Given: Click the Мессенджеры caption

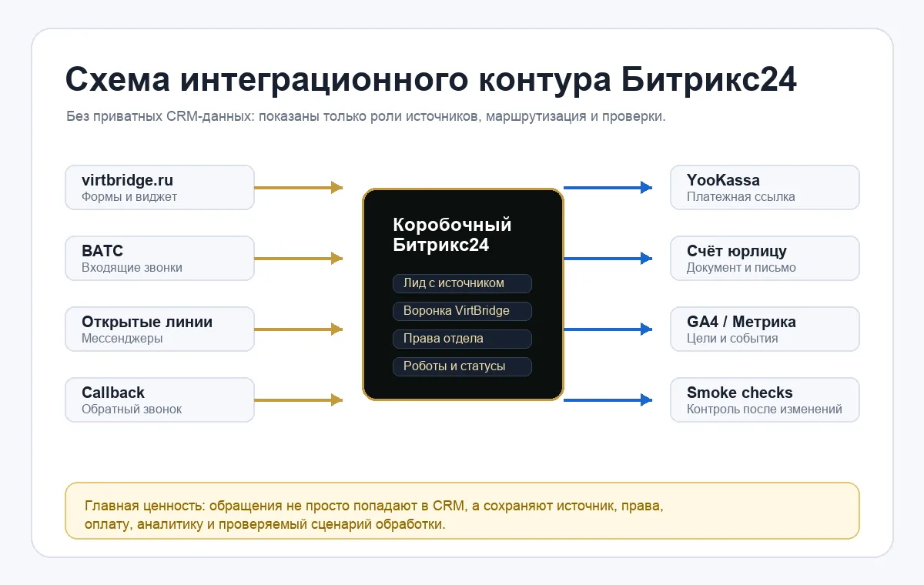Looking at the screenshot, I should 122,339.
